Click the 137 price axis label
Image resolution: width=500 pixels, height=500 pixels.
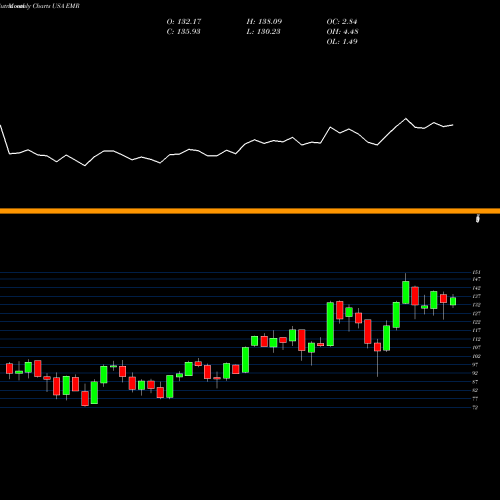coord(476,296)
